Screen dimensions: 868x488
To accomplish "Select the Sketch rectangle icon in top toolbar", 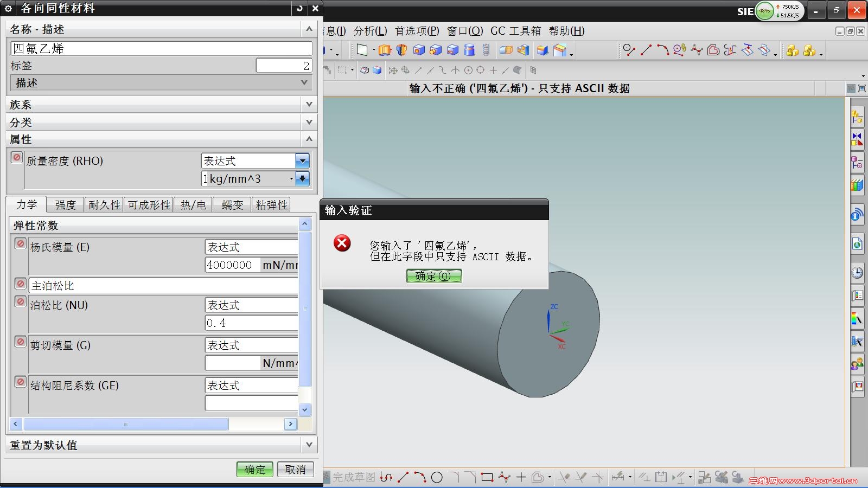I will coord(362,50).
